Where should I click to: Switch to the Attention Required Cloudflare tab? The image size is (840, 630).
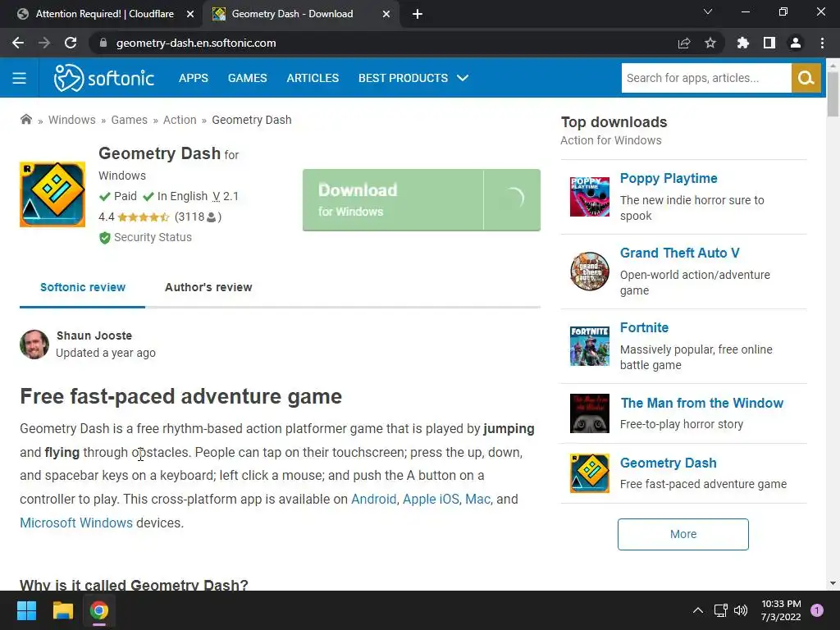[105, 14]
